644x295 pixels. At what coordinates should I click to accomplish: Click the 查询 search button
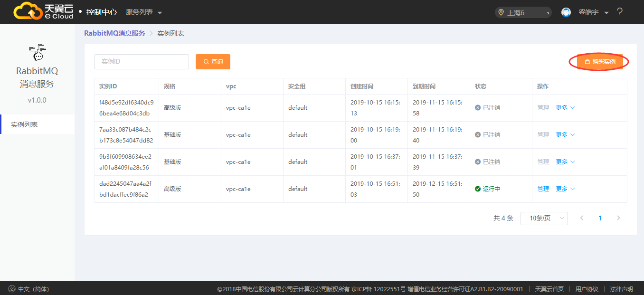coord(213,62)
